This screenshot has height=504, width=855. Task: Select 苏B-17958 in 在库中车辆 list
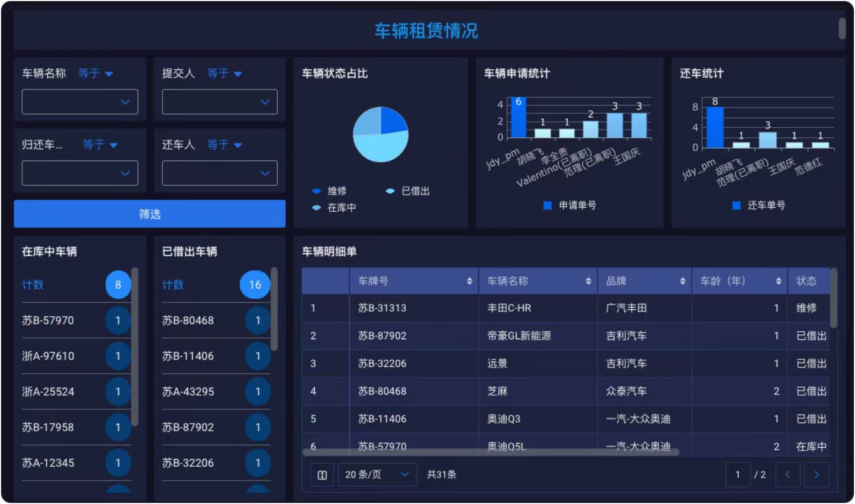point(76,427)
